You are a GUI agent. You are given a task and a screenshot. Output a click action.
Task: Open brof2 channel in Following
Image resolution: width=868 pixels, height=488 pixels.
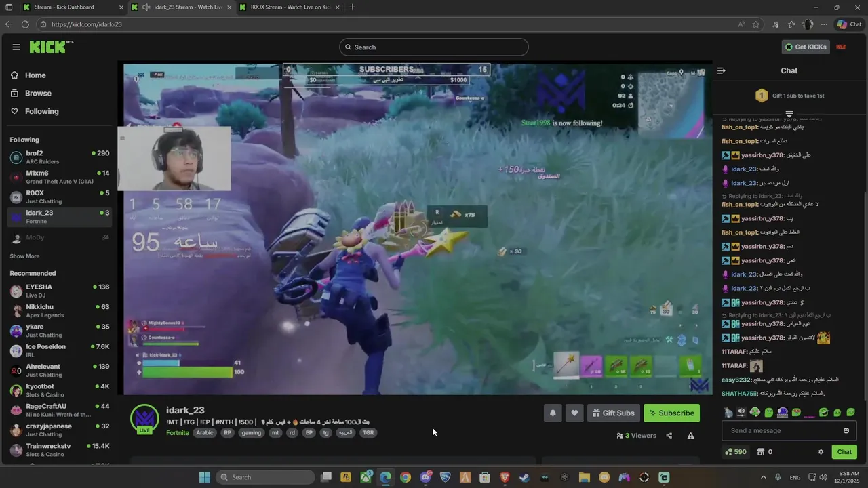click(x=59, y=157)
